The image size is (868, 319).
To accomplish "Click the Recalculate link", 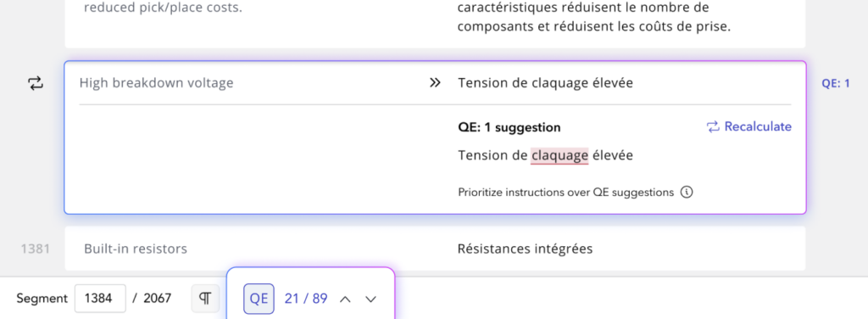I will [749, 126].
